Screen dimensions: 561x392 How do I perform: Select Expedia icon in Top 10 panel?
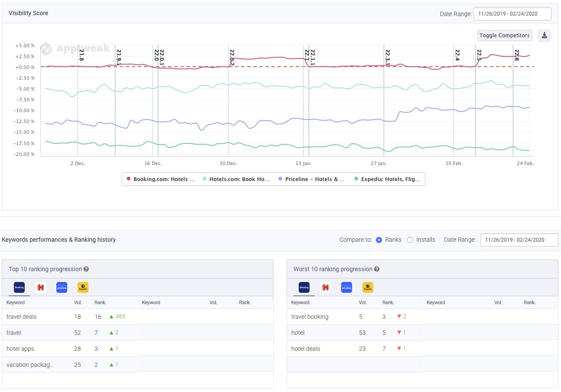83,287
